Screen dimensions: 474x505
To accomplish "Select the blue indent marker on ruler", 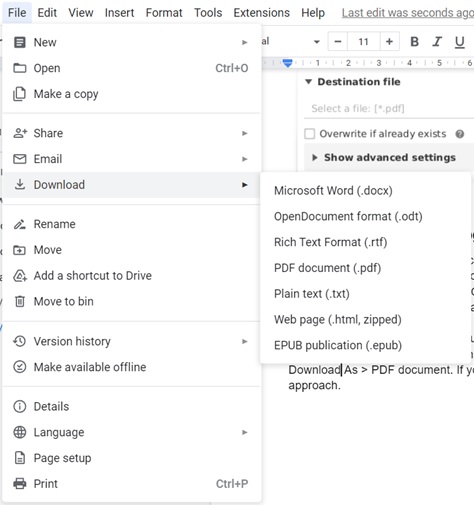I will [x=287, y=63].
